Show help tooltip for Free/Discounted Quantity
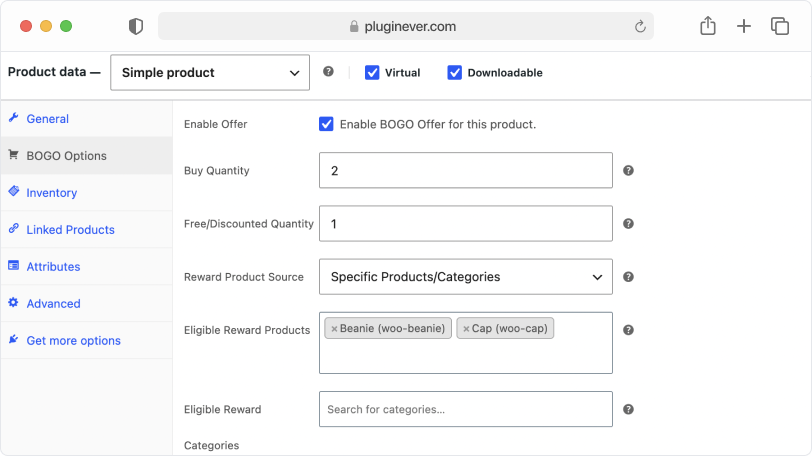The width and height of the screenshot is (812, 456). point(628,224)
